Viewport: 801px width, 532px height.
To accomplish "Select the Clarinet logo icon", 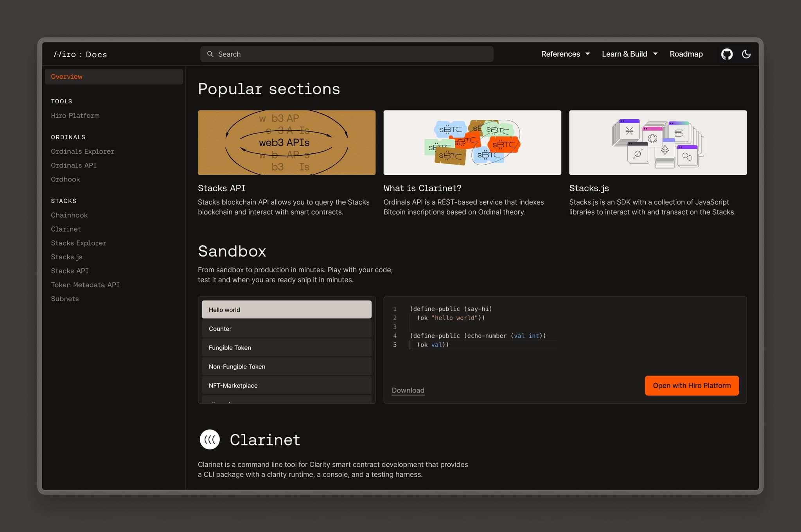I will (210, 439).
